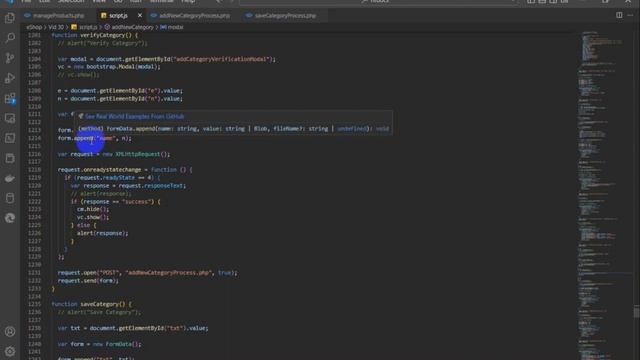640x360 pixels.
Task: Click the request.open("POST") line
Action: coord(147,273)
